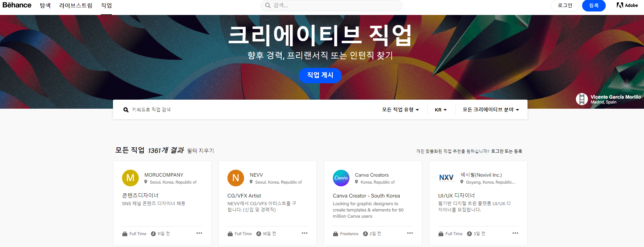Open more options on NEVV card
644x247 pixels.
305,233
